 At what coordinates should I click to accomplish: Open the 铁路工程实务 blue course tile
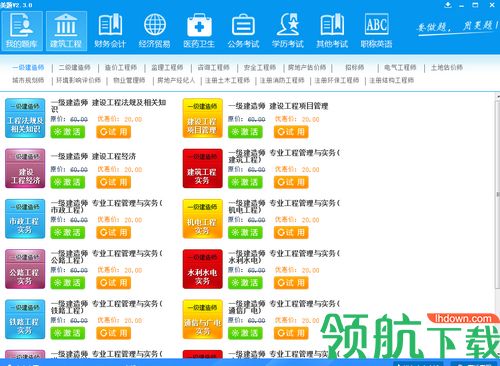tap(25, 319)
